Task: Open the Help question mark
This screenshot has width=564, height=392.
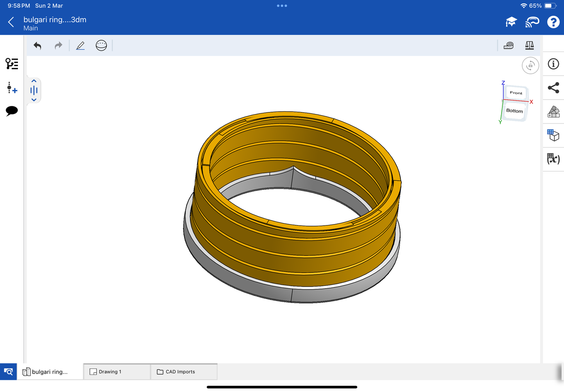Action: (x=553, y=22)
